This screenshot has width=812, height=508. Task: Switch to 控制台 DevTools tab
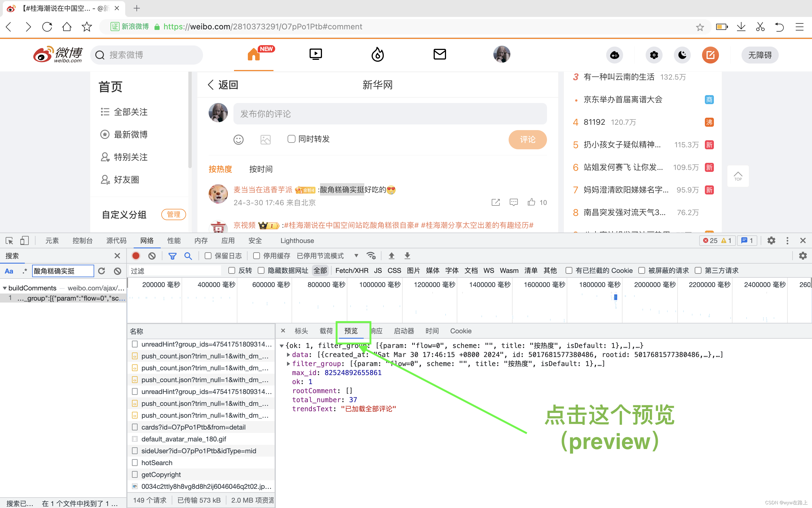click(83, 240)
